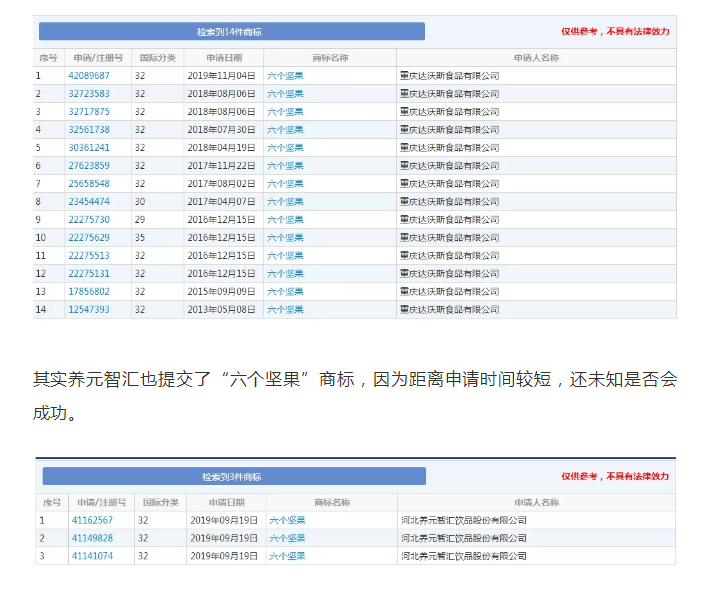Viewport: 720px width, 589px height.
Task: Open registration number 12547393 link
Action: (x=89, y=309)
